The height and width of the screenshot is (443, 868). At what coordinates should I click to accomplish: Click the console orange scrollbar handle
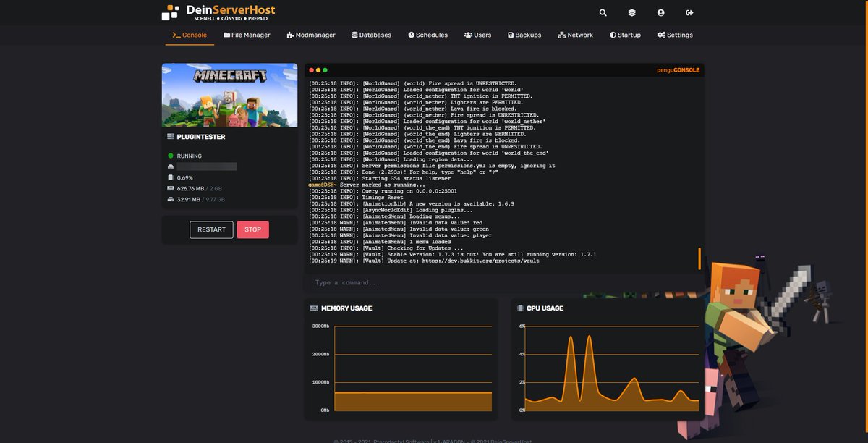pyautogui.click(x=699, y=258)
